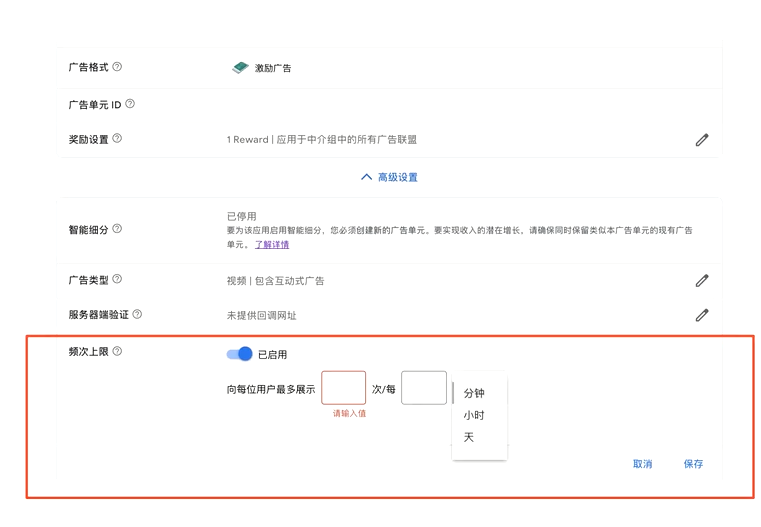Click 未提供回调网址 text
The height and width of the screenshot is (527, 761).
click(261, 315)
